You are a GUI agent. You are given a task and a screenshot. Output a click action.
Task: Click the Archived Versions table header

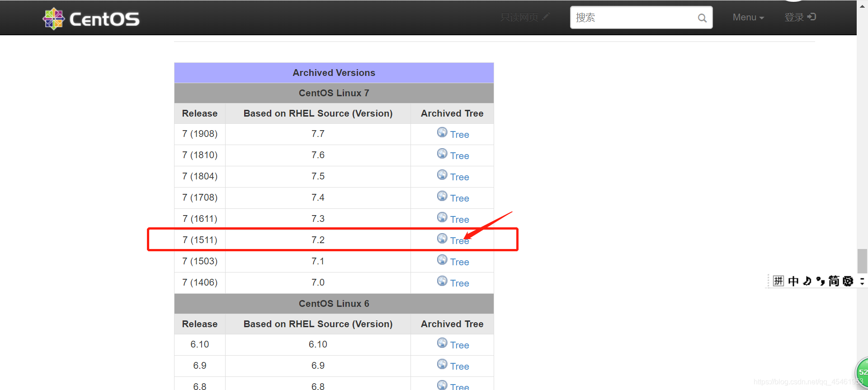(334, 73)
